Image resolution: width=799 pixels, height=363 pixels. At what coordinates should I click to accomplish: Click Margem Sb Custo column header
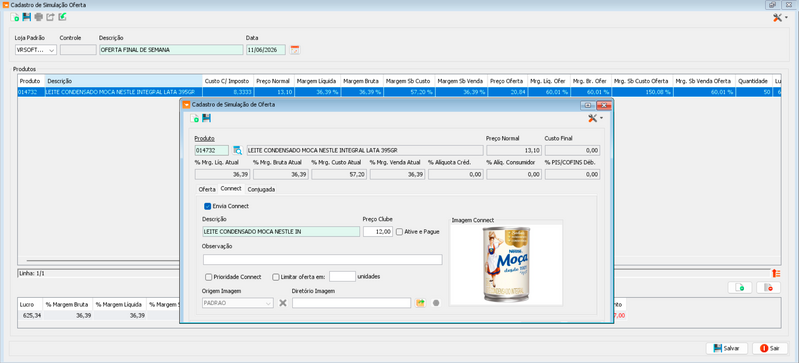point(410,81)
